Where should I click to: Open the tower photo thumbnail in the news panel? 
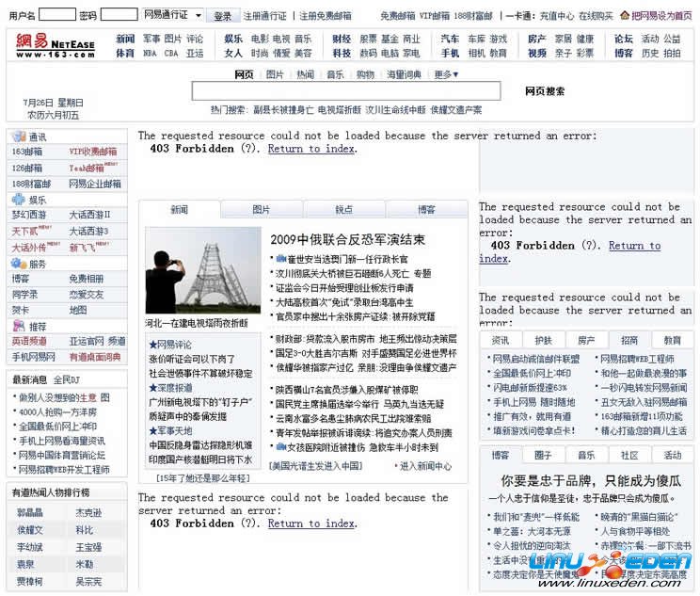click(x=203, y=270)
